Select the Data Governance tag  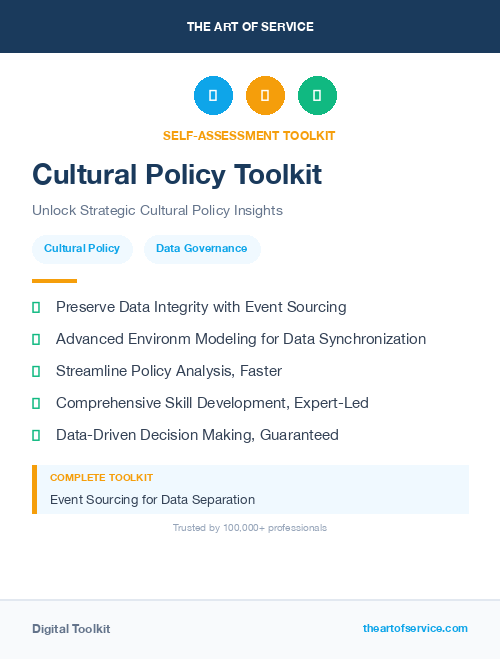202,249
